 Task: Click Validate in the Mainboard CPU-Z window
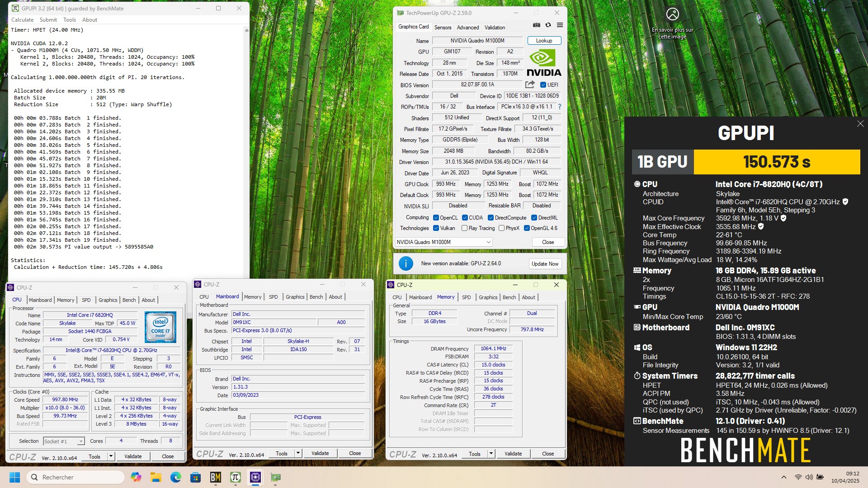coord(320,453)
